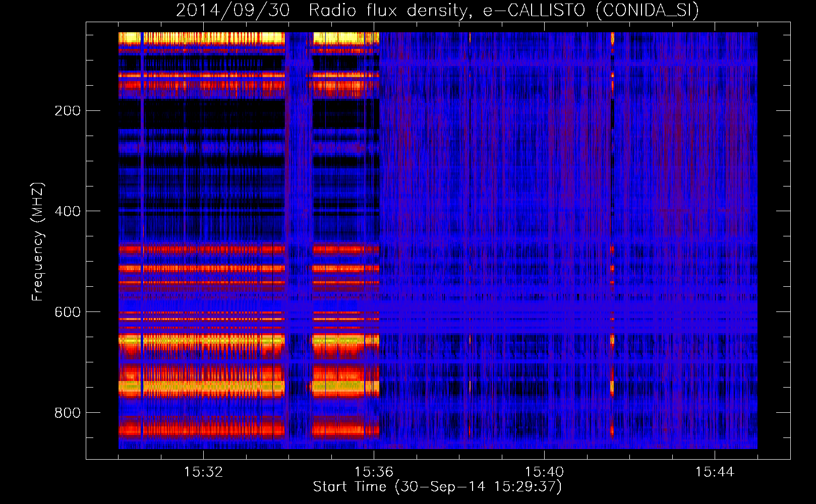Click the Start Time axis label
This screenshot has height=504, width=816.
click(x=437, y=487)
